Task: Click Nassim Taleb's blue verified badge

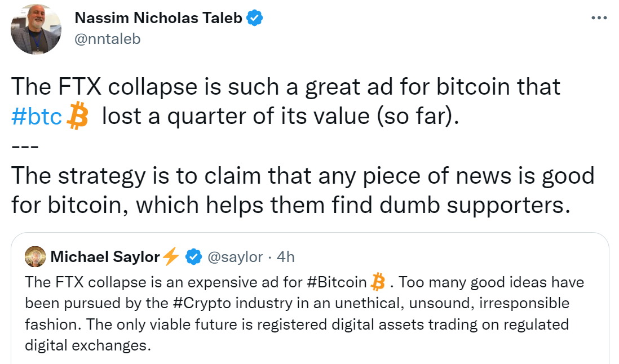Action: click(x=255, y=18)
